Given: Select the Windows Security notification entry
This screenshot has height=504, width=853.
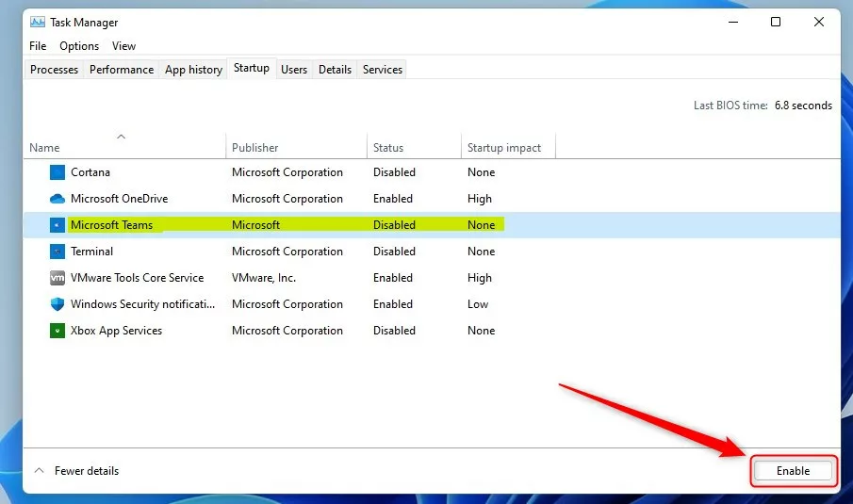Looking at the screenshot, I should [142, 304].
